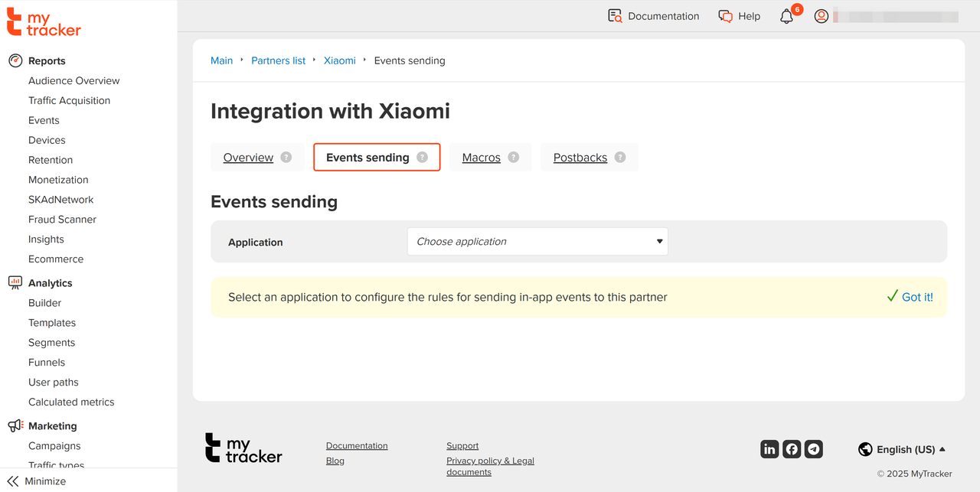Open Documentation in the top bar
Image resolution: width=980 pixels, height=492 pixels.
tap(654, 16)
